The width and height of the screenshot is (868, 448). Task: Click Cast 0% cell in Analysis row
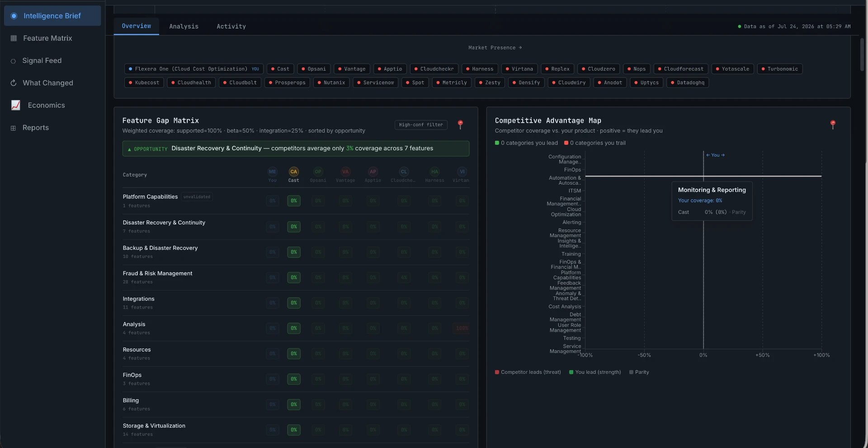click(x=293, y=328)
